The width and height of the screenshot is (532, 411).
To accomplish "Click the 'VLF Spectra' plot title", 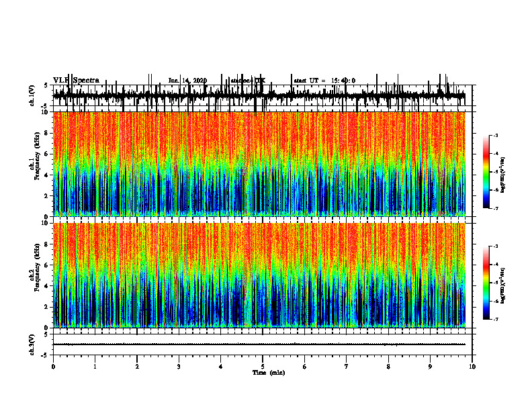I will [76, 81].
